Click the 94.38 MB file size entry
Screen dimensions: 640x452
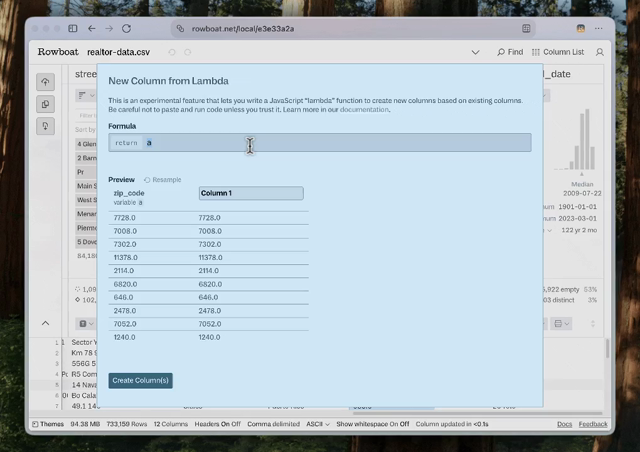point(85,424)
